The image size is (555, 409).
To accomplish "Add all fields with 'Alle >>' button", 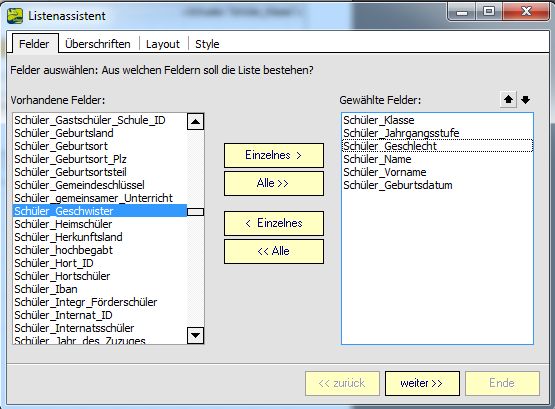I will point(274,183).
